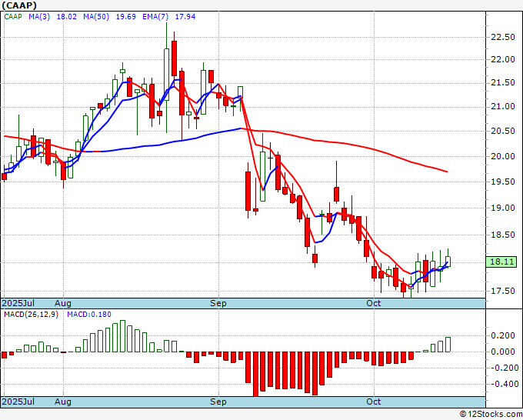Click Oct on the price chart date axis
The image size is (523, 420).
[x=374, y=303]
